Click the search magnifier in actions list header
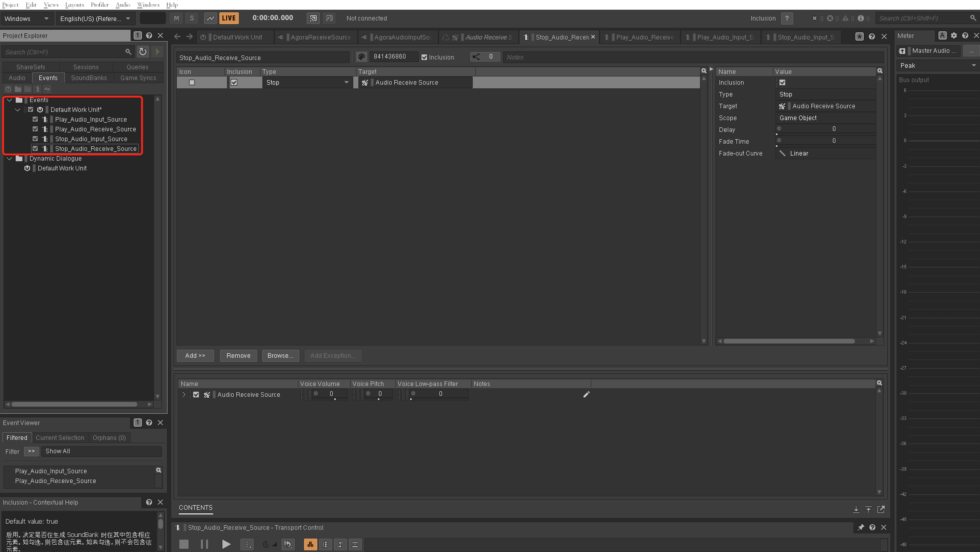Viewport: 980px width, 552px height. point(704,71)
